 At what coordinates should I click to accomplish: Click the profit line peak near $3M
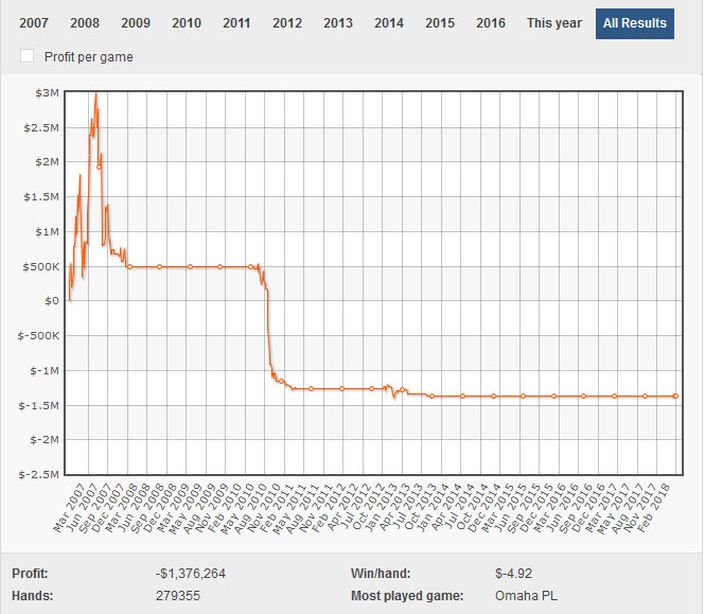tap(95, 95)
